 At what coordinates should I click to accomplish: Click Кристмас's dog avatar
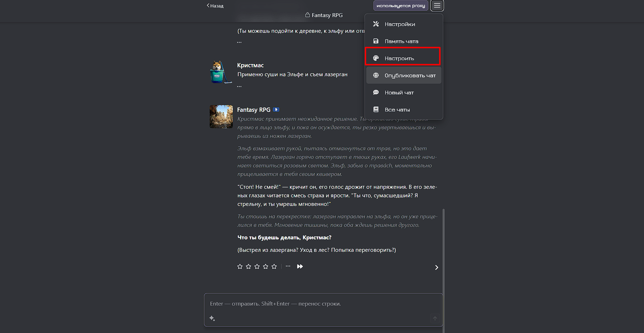click(x=221, y=72)
